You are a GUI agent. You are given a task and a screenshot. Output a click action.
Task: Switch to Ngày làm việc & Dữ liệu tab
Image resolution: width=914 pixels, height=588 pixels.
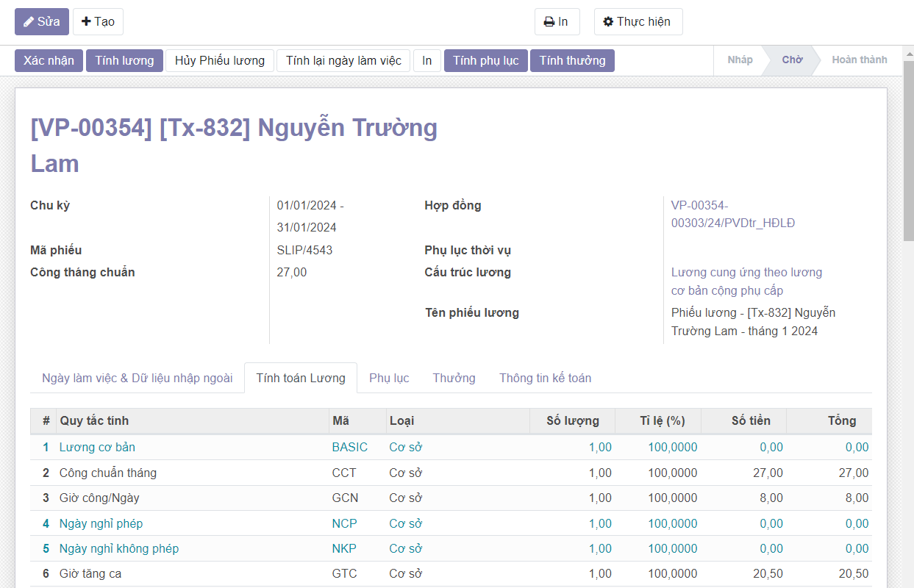click(137, 378)
